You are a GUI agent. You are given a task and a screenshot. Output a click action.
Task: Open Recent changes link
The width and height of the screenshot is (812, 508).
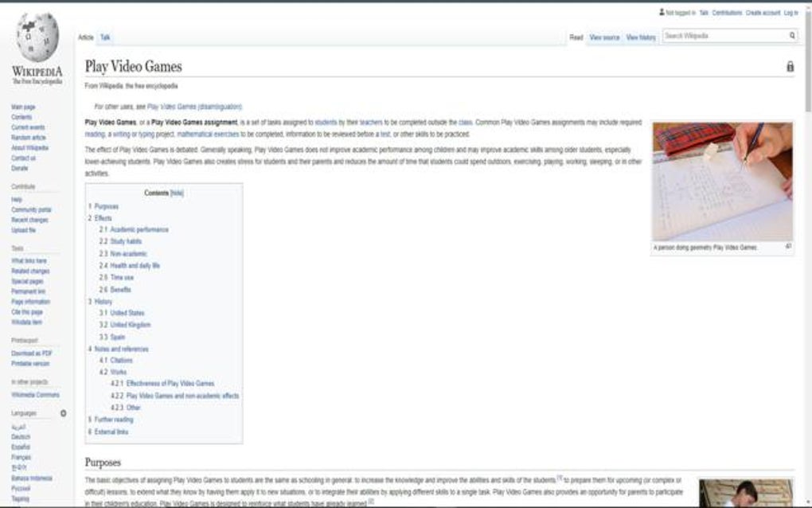point(29,220)
